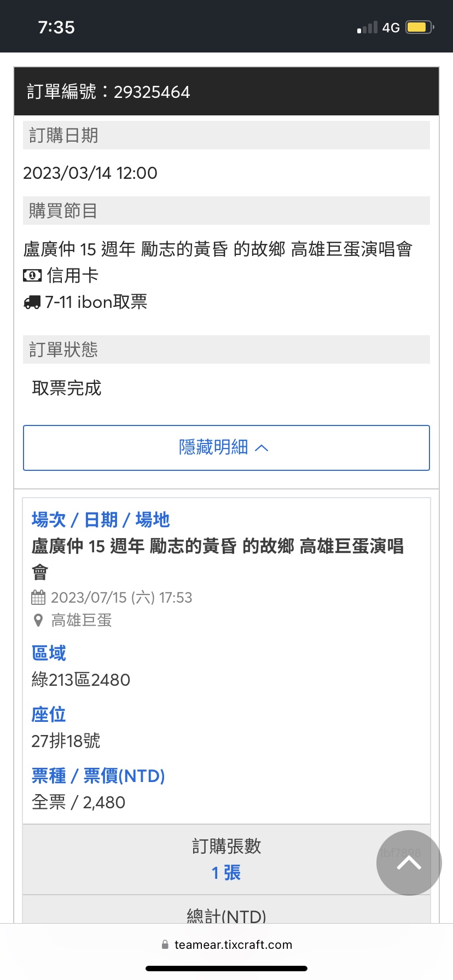
Task: Tap the teamear.tixcraft.com address bar
Action: 233,944
